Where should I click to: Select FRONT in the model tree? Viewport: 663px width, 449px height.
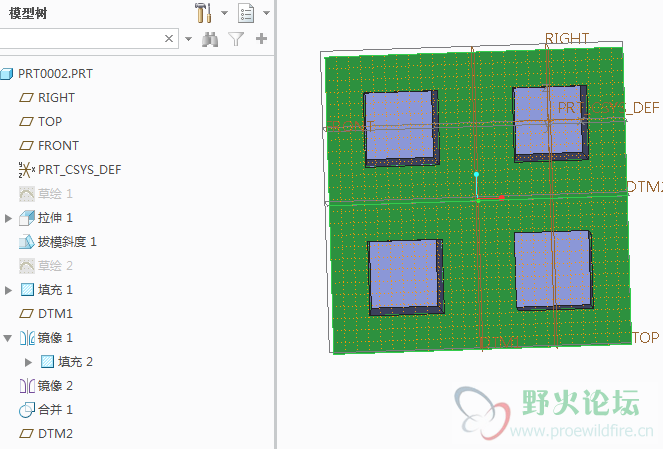58,146
